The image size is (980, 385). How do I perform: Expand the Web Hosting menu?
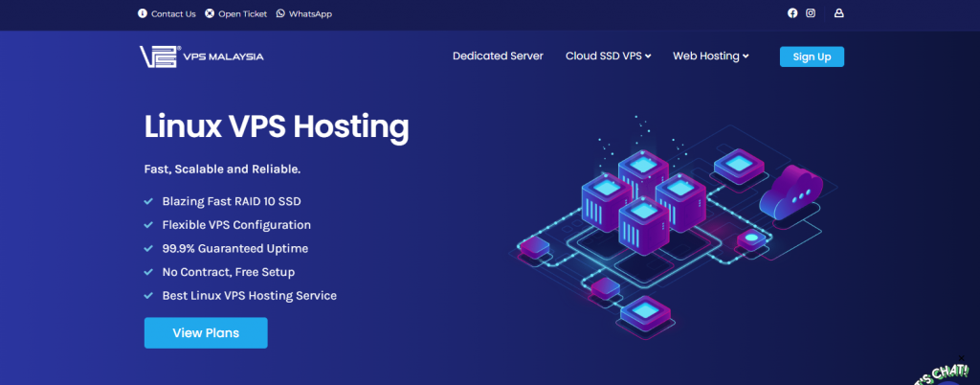(711, 57)
